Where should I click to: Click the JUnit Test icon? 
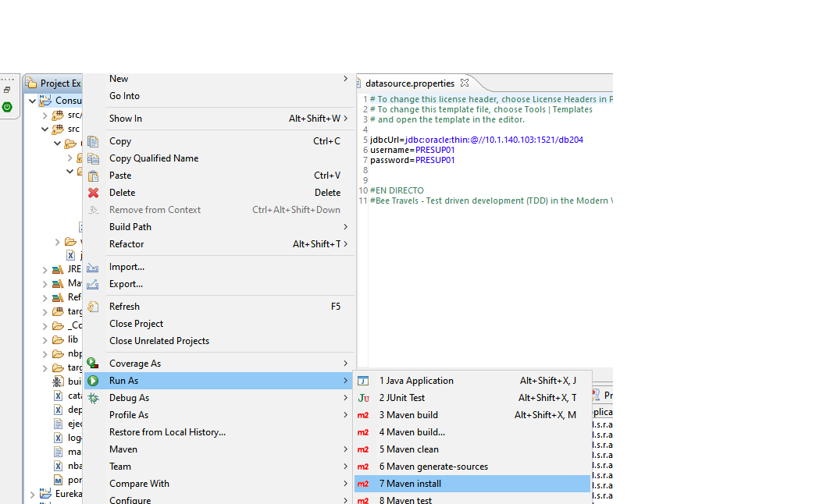pyautogui.click(x=363, y=398)
